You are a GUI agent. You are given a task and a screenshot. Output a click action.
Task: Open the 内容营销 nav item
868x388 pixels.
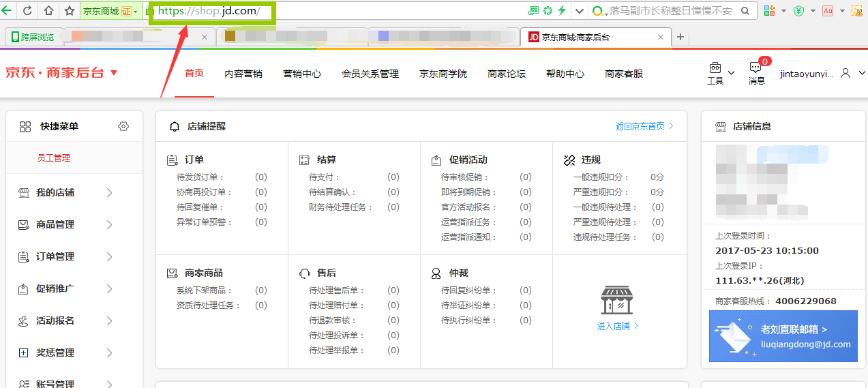pyautogui.click(x=243, y=74)
